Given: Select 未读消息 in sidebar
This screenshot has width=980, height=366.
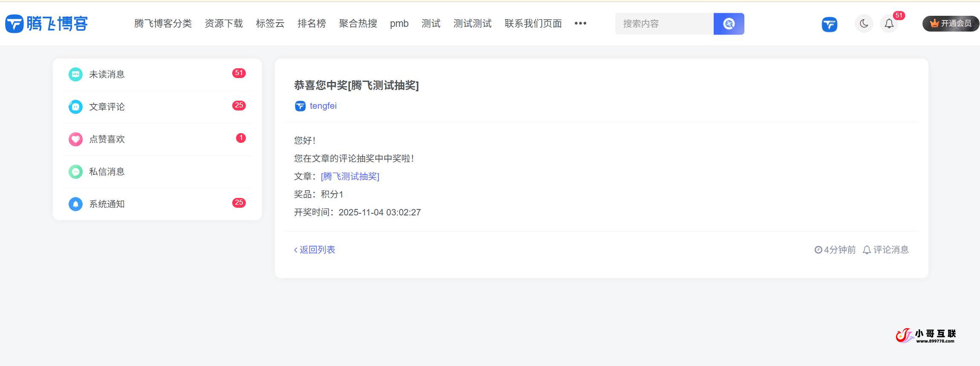Looking at the screenshot, I should point(157,74).
